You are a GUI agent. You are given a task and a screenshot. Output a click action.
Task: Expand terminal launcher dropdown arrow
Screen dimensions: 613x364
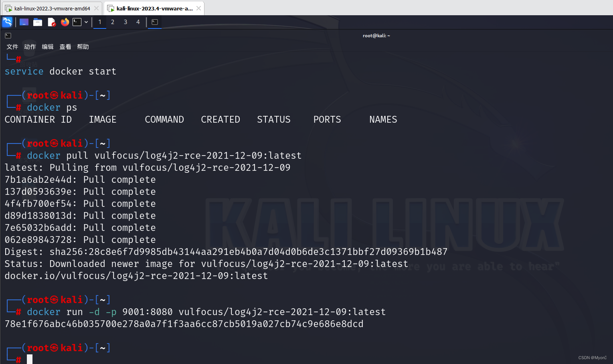[x=86, y=22]
